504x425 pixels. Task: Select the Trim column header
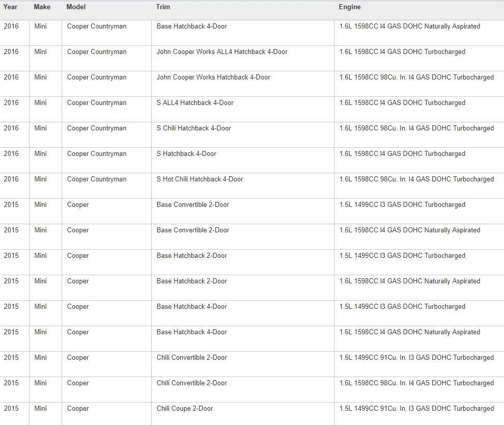coord(163,7)
